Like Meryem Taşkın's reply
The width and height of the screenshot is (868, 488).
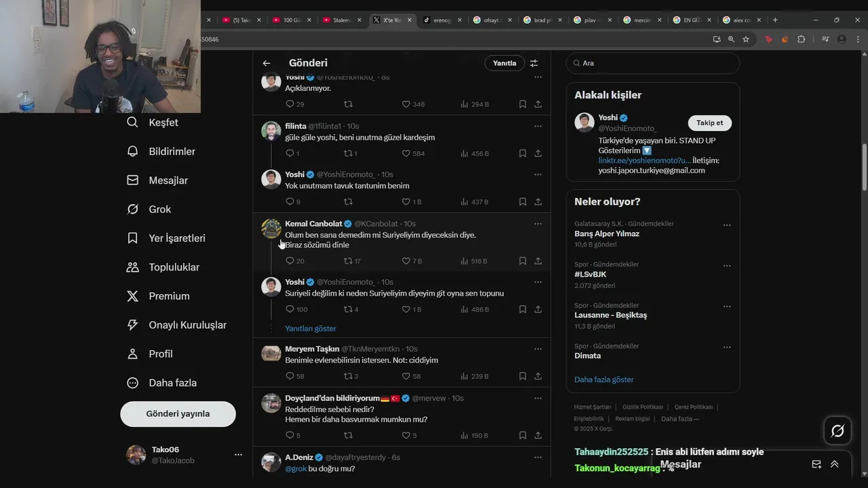pos(412,376)
